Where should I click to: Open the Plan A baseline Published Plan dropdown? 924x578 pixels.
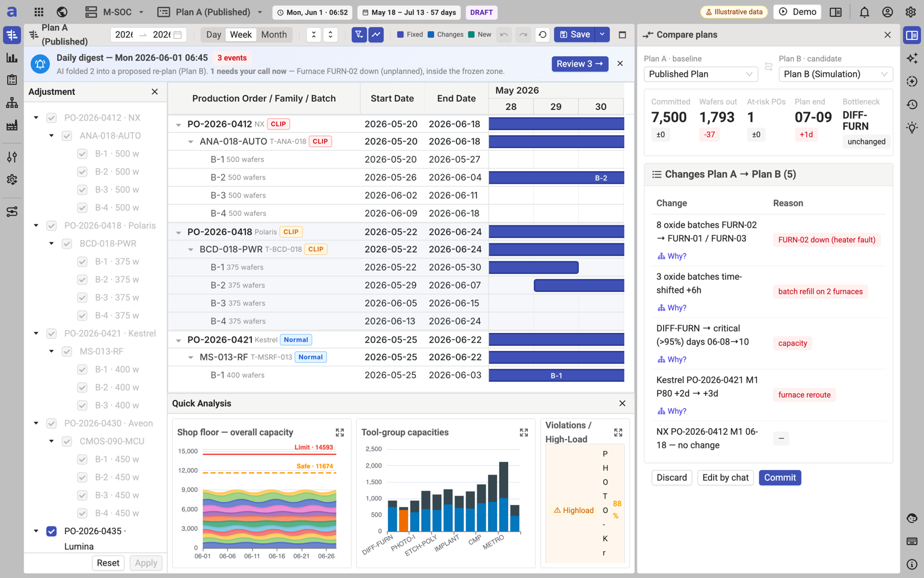(701, 74)
